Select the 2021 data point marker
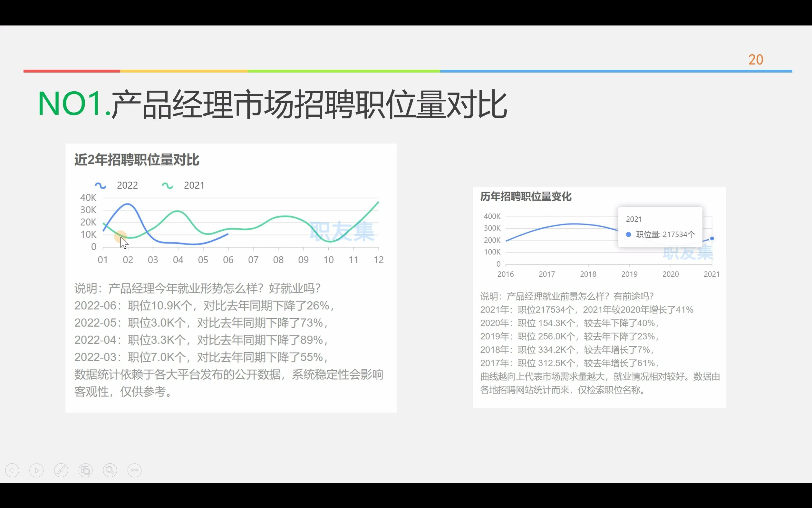The height and width of the screenshot is (508, 812). click(712, 239)
